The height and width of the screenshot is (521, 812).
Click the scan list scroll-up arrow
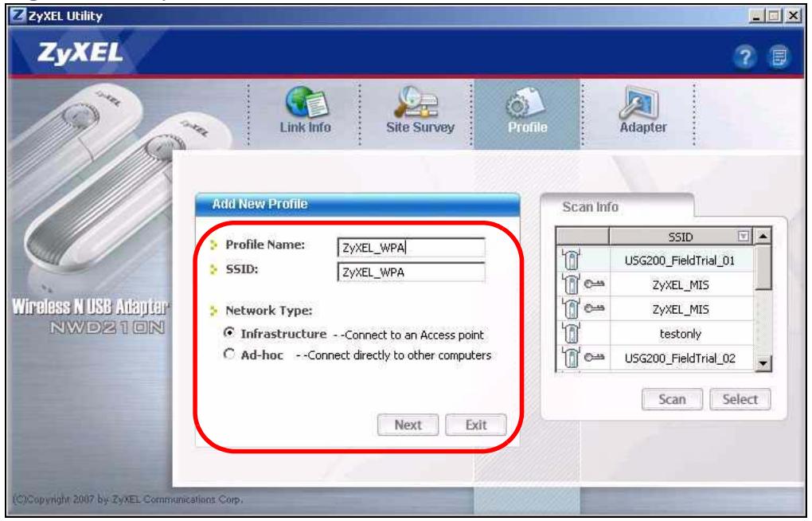click(x=763, y=237)
